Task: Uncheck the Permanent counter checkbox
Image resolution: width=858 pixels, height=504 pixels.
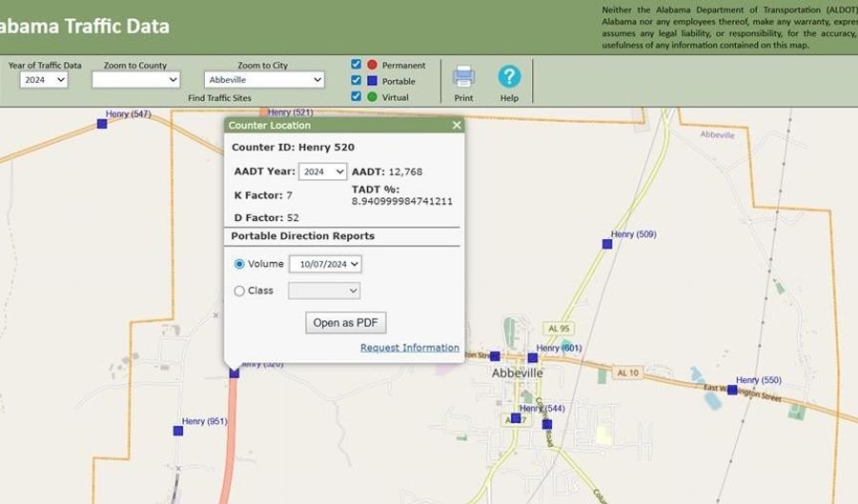Action: [357, 65]
